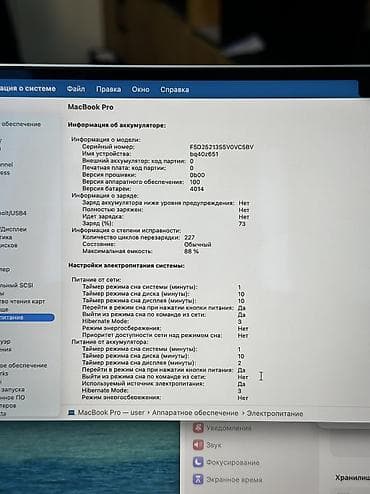The width and height of the screenshot is (370, 494).
Task: Click the 'Информация о степени исправности:' label
Action: click(x=126, y=230)
